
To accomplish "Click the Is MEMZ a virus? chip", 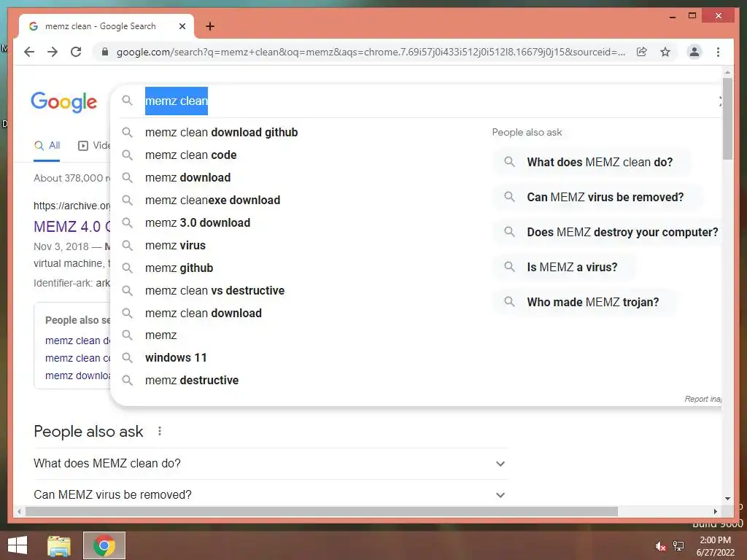I will [x=565, y=267].
